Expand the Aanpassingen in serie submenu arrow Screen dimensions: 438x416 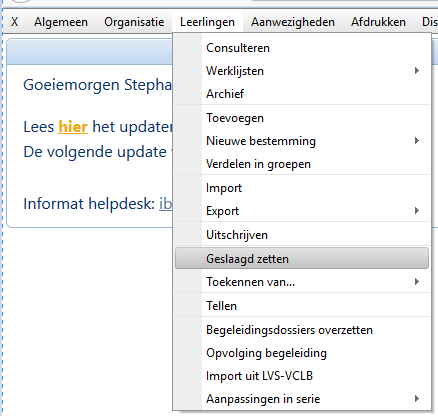tap(417, 399)
